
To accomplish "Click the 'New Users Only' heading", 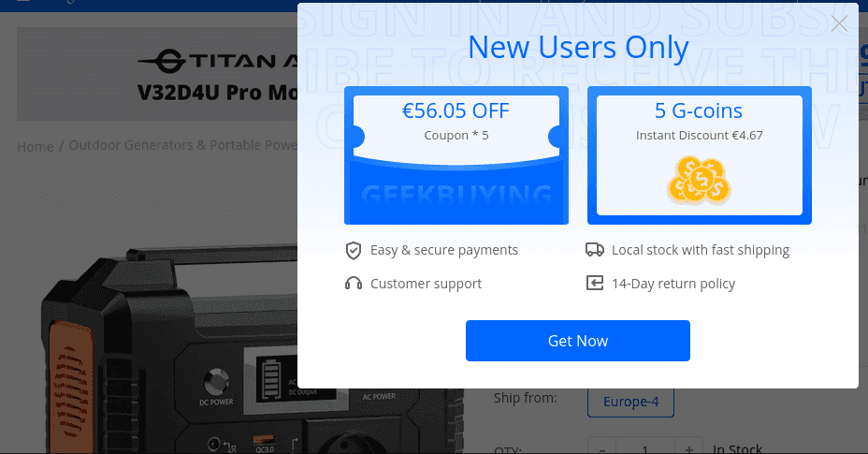I will [578, 47].
